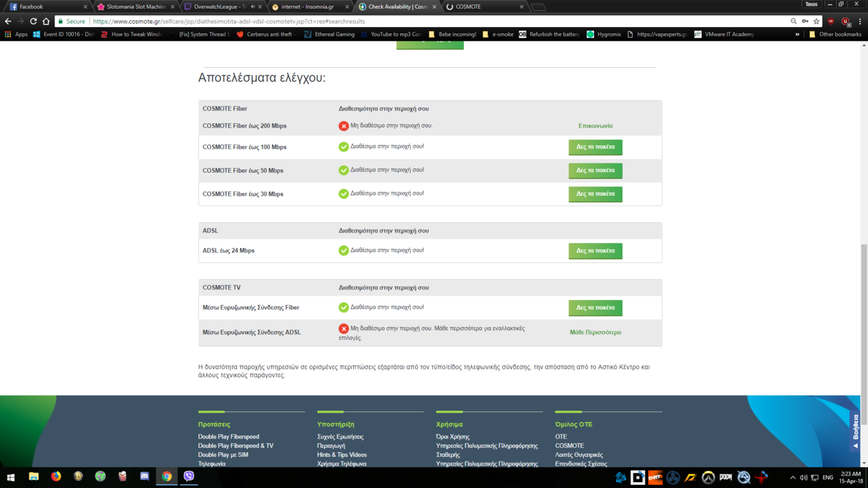Viewport: 868px width, 488px height.
Task: Open Όροι Χρήσης footer link
Action: (x=453, y=437)
